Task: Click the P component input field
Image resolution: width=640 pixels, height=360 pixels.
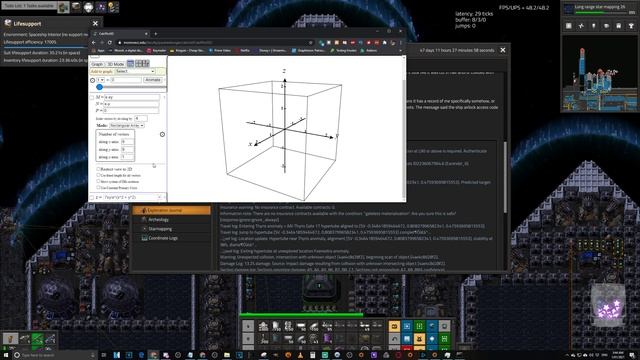Action: [132, 111]
